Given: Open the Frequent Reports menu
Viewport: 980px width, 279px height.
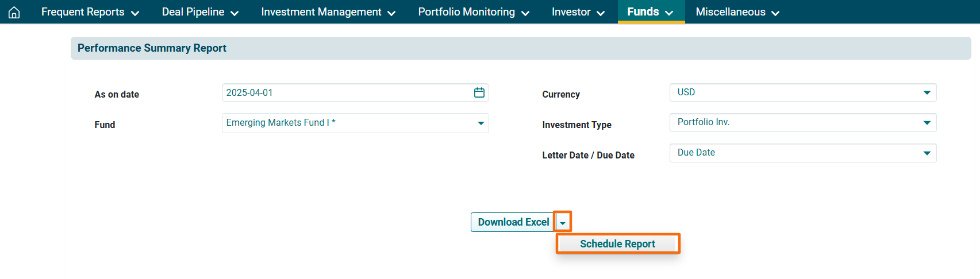Looking at the screenshot, I should (90, 12).
